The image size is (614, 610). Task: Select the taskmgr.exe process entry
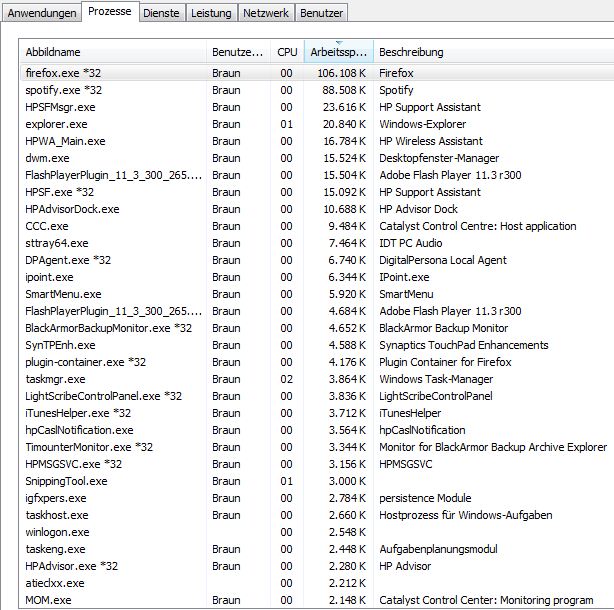pyautogui.click(x=55, y=379)
